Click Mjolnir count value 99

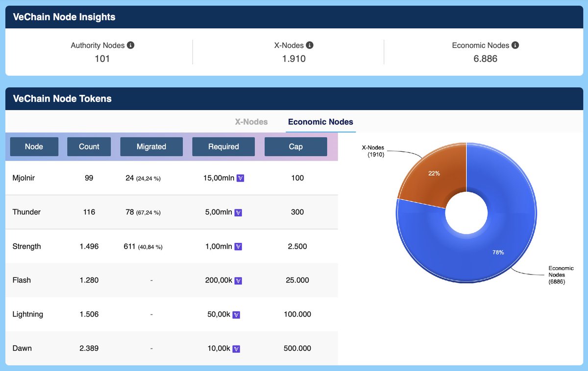[89, 178]
